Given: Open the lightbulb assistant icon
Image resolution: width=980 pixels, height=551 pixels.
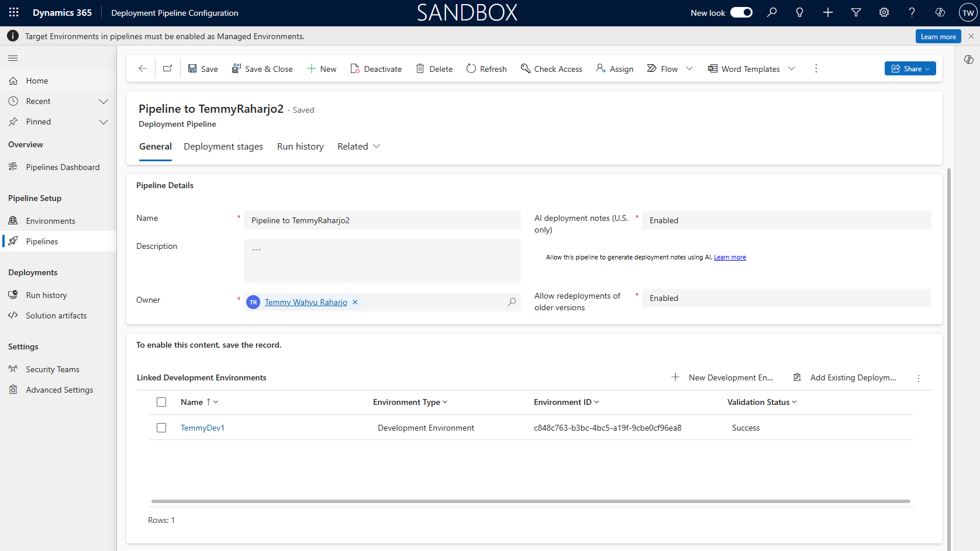Looking at the screenshot, I should (799, 12).
